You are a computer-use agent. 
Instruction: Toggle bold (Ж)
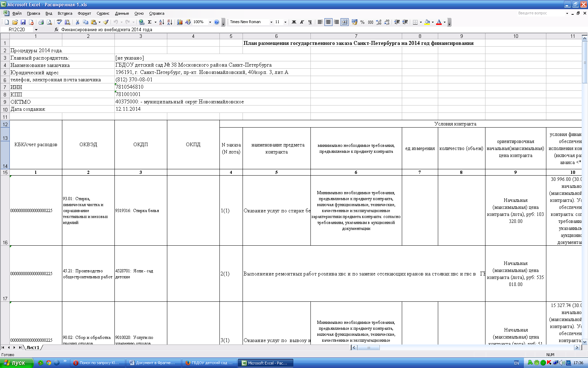[294, 22]
